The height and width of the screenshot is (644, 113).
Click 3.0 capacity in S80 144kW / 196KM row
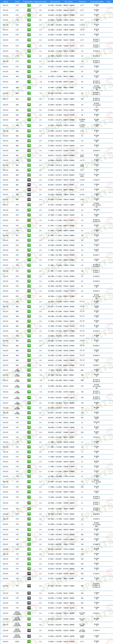(x=40, y=360)
